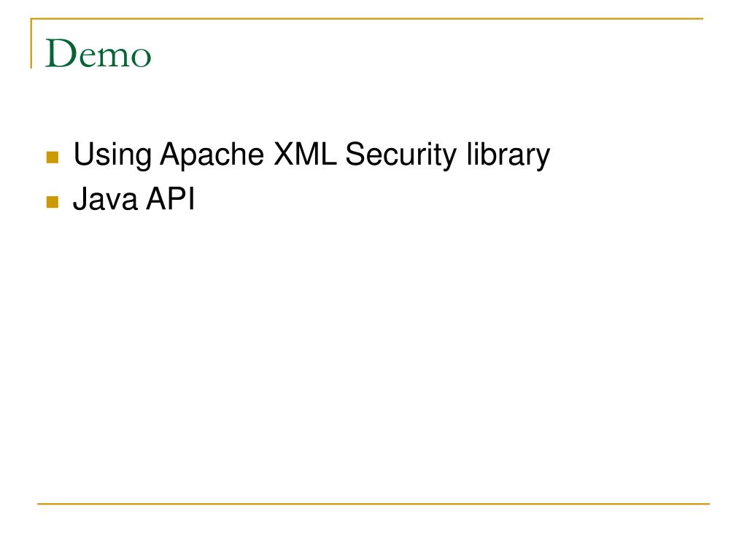Click the word "Apache" in first bullet

(212, 155)
